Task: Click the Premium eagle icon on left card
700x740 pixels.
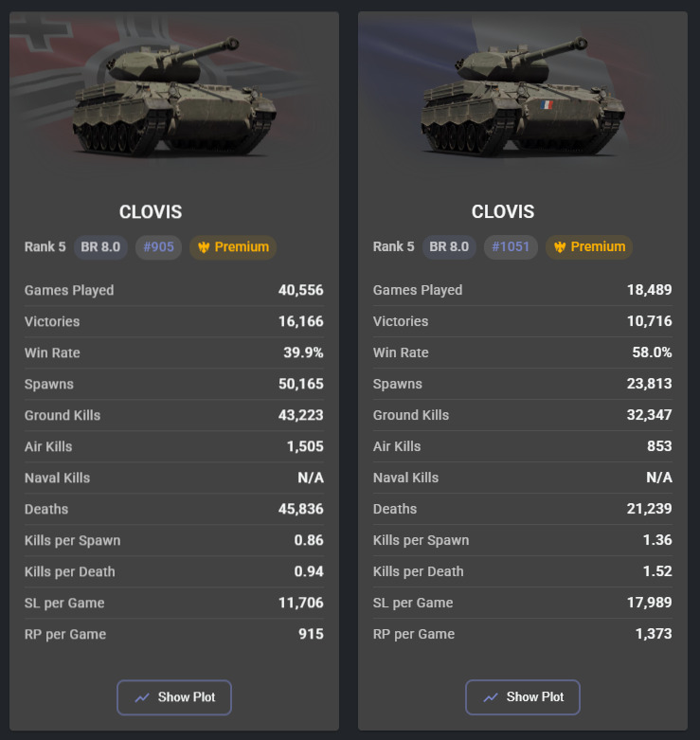Action: click(204, 247)
